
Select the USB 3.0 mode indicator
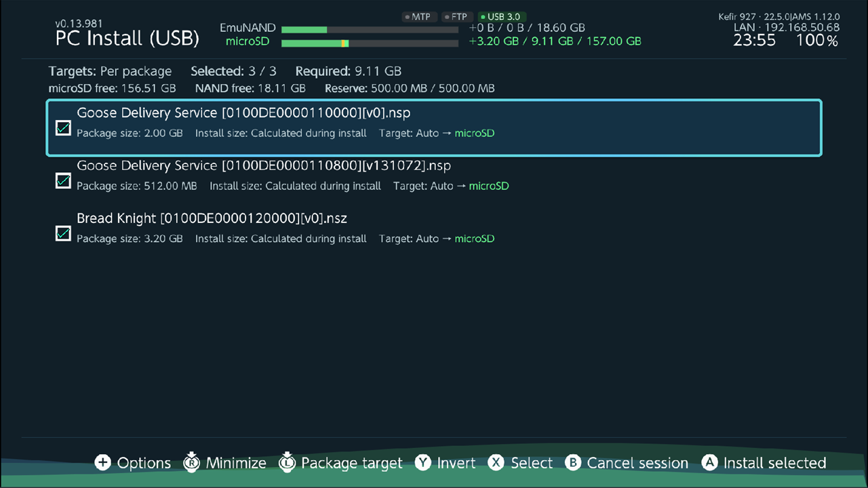click(x=502, y=17)
